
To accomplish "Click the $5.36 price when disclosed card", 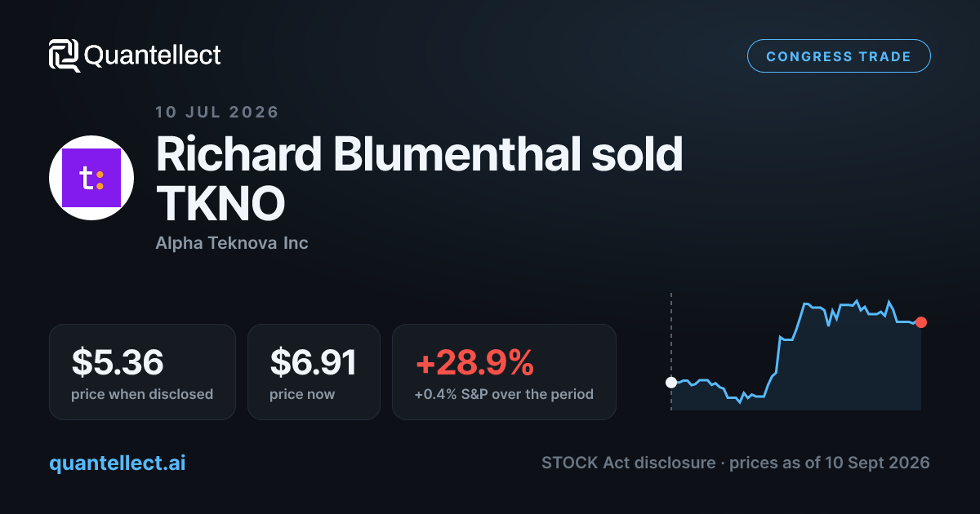I will 142,372.
